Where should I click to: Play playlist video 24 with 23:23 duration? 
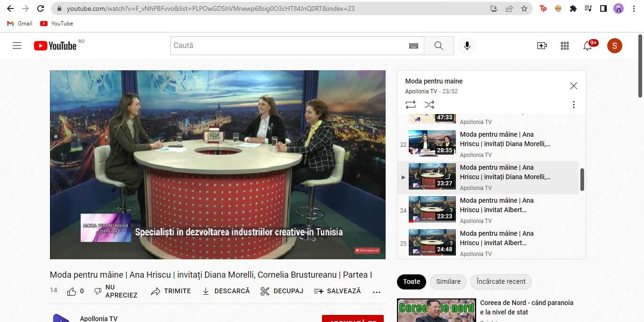click(488, 211)
